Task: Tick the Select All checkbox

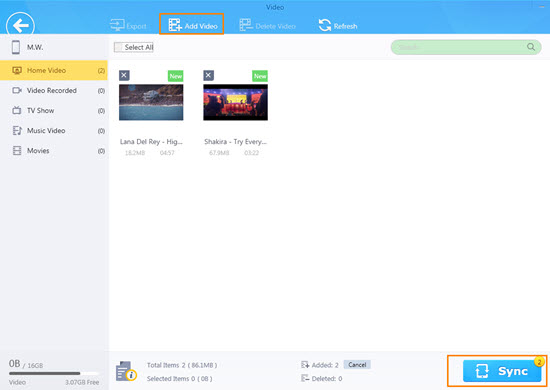Action: coord(119,47)
